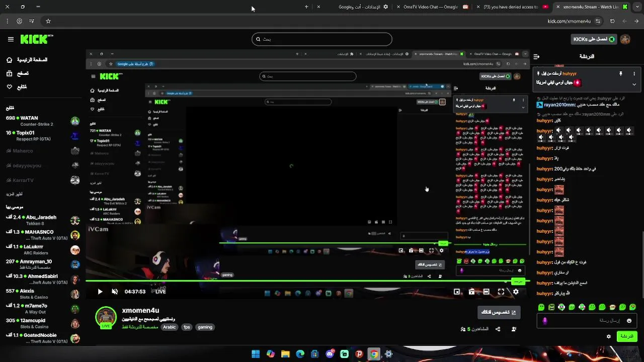Viewport: 644px width, 362px height.
Task: Click the address bar URL
Action: (x=569, y=21)
